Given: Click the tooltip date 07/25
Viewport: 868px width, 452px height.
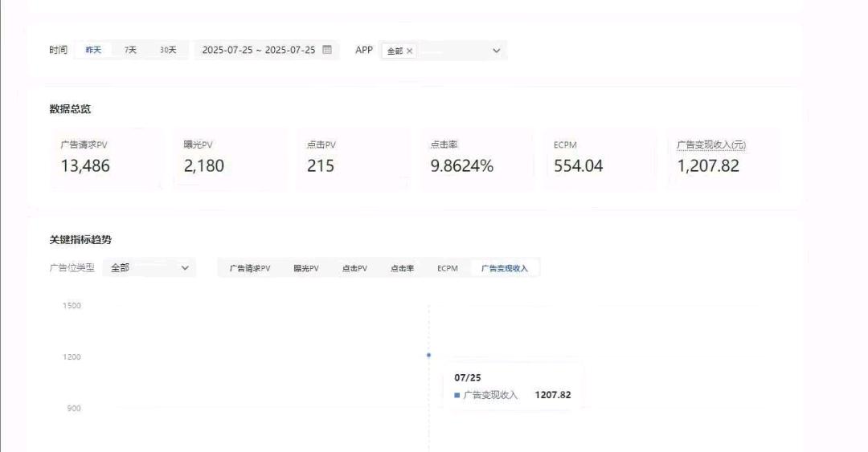Looking at the screenshot, I should [467, 378].
